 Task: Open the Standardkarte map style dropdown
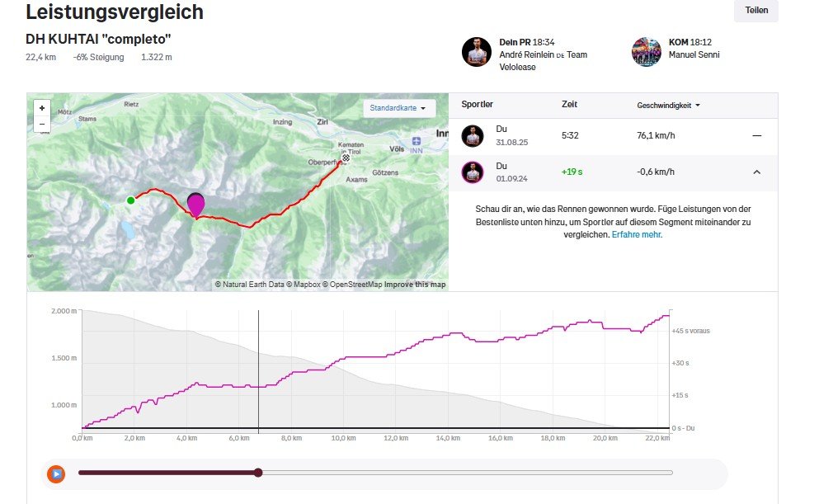click(x=399, y=108)
